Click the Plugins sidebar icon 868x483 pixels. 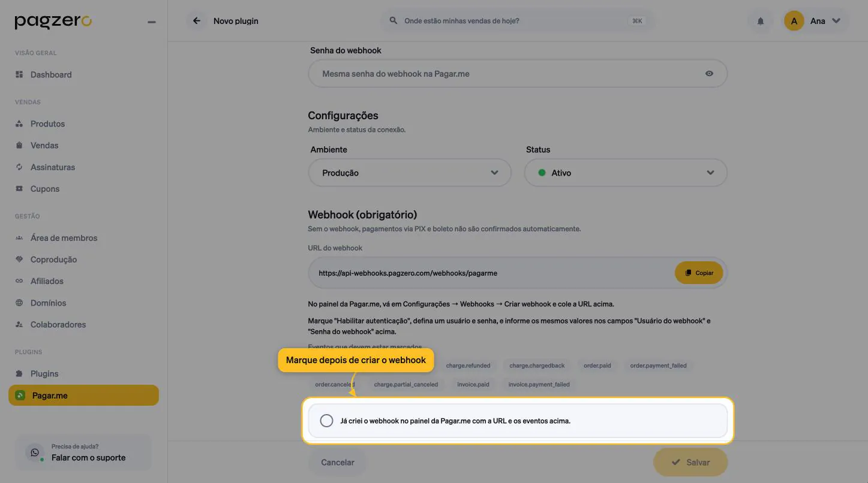coord(19,374)
